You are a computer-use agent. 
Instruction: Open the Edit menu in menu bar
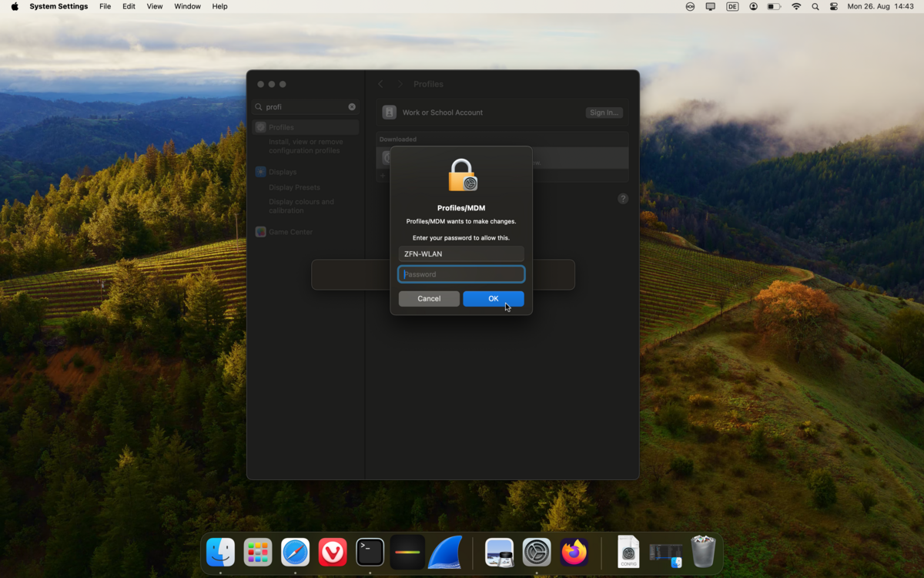129,6
